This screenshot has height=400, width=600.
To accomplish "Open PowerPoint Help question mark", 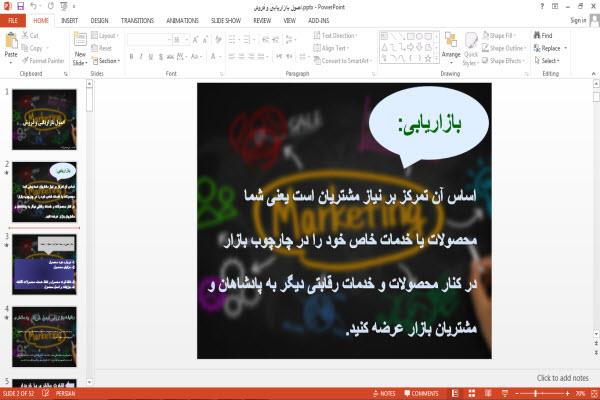I will 542,6.
